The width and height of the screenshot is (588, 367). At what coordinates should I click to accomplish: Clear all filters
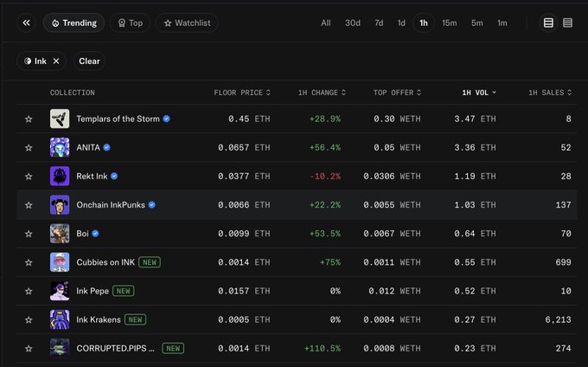click(89, 61)
